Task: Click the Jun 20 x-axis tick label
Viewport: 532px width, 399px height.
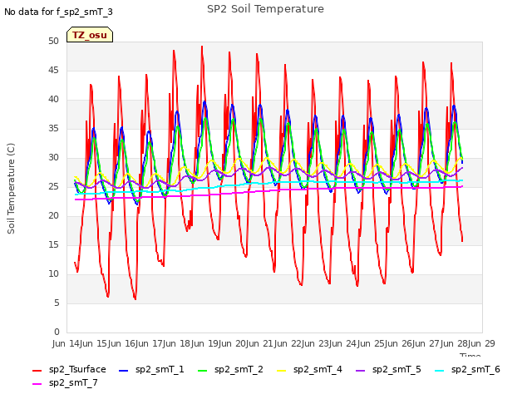Action: [x=233, y=343]
